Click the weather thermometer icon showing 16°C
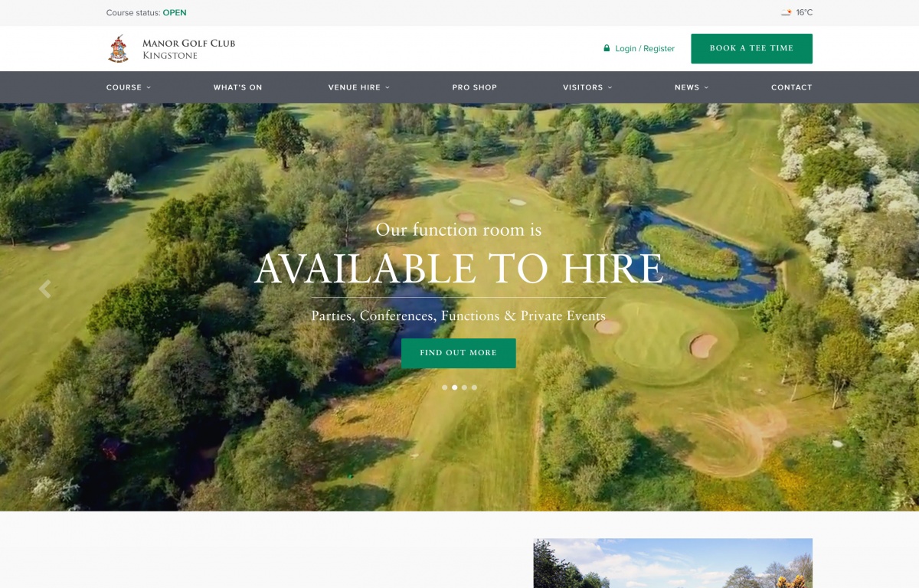The image size is (919, 588). click(x=785, y=12)
